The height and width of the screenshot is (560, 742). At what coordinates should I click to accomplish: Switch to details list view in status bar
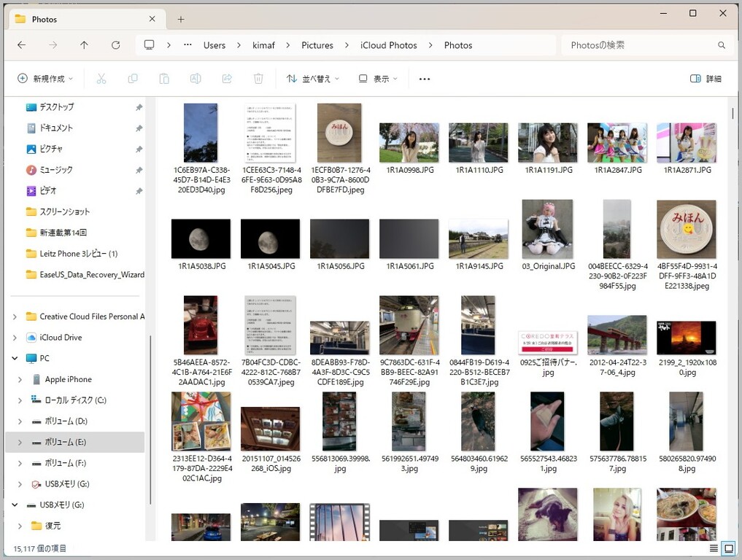pos(714,548)
